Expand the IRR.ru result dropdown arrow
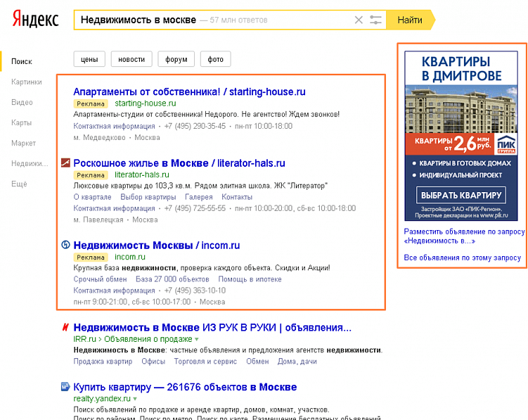528x420 pixels. tap(197, 339)
